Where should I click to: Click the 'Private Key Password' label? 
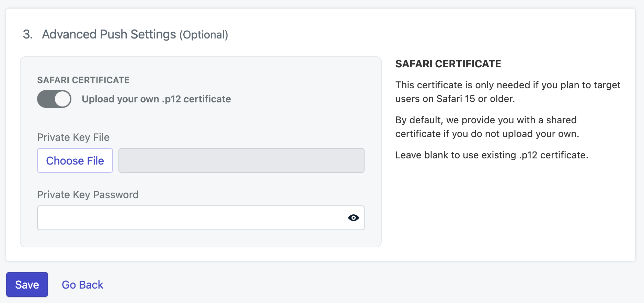click(x=88, y=195)
